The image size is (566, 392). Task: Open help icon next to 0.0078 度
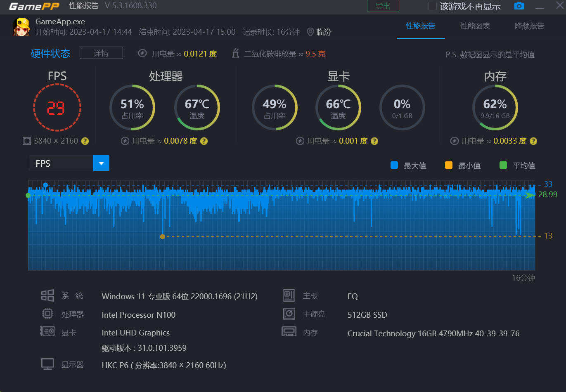(x=204, y=141)
